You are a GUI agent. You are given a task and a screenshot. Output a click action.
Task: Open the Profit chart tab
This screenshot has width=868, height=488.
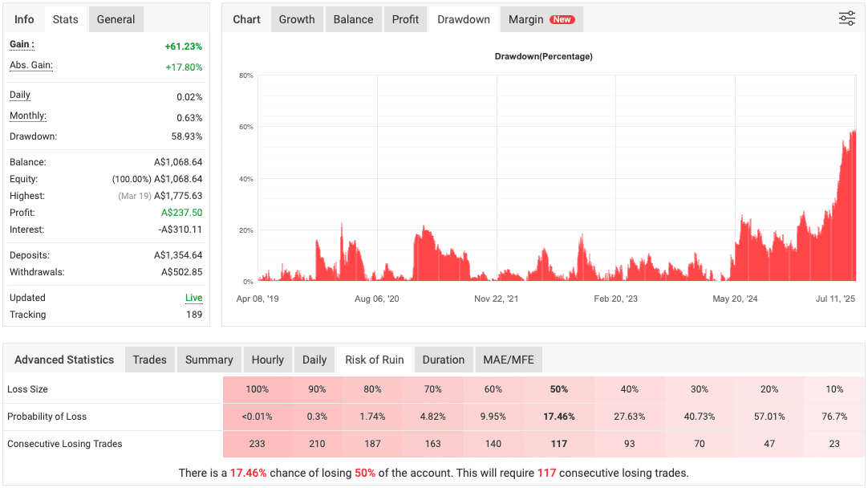[x=405, y=18]
